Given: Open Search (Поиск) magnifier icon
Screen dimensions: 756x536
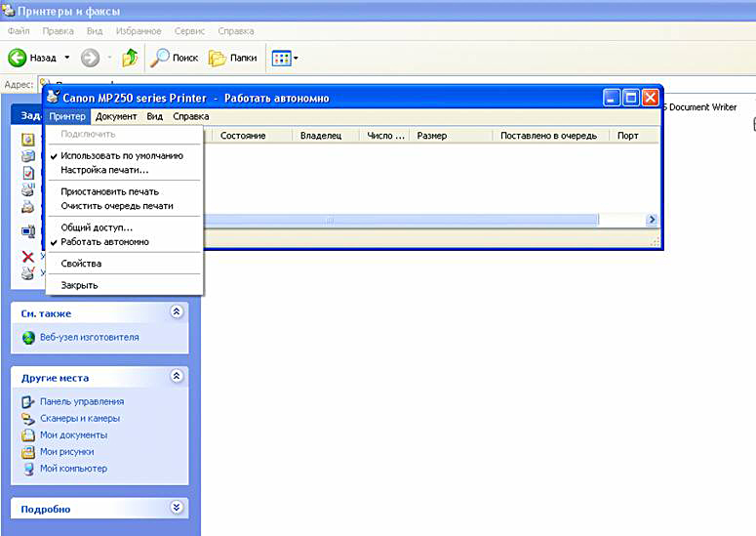Looking at the screenshot, I should coord(160,58).
